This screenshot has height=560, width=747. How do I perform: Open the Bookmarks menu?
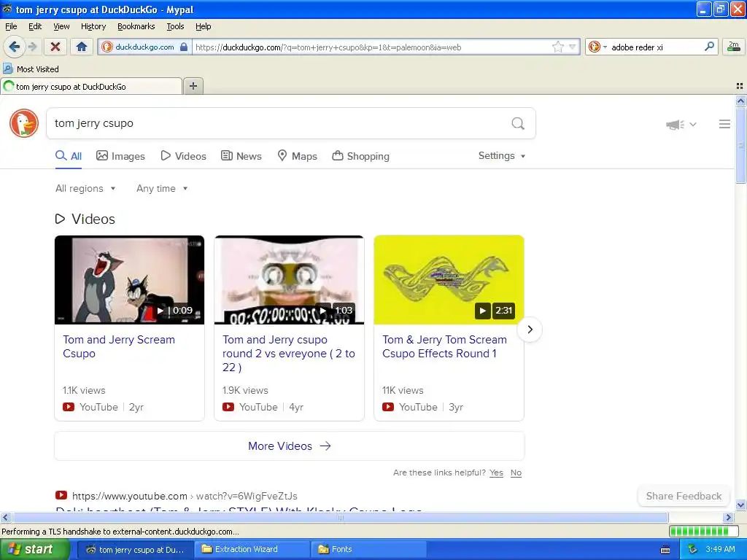click(136, 26)
